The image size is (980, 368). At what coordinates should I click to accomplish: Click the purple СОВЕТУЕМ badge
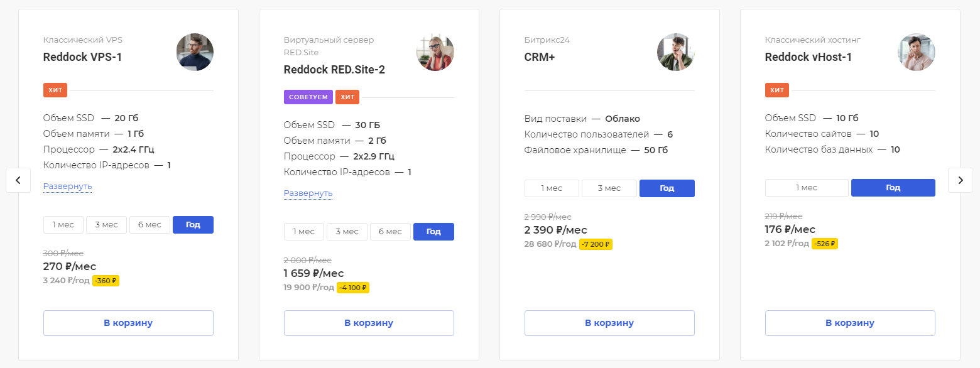308,97
